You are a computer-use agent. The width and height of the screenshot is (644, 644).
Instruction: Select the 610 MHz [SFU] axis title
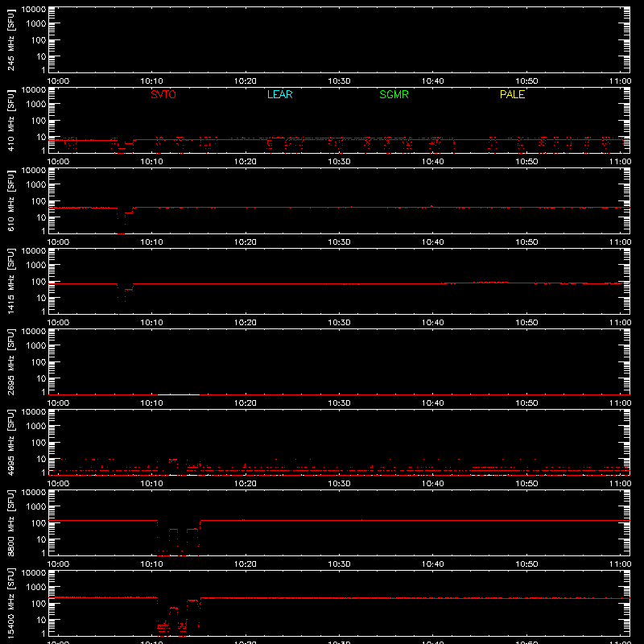10,200
